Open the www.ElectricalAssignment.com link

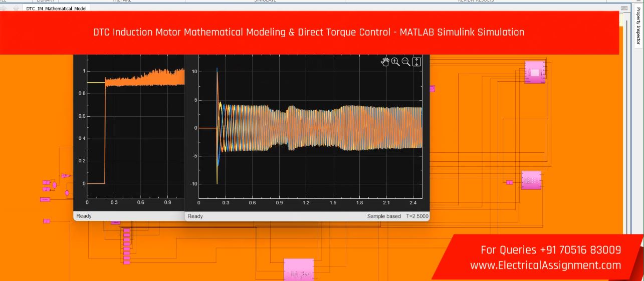545,265
